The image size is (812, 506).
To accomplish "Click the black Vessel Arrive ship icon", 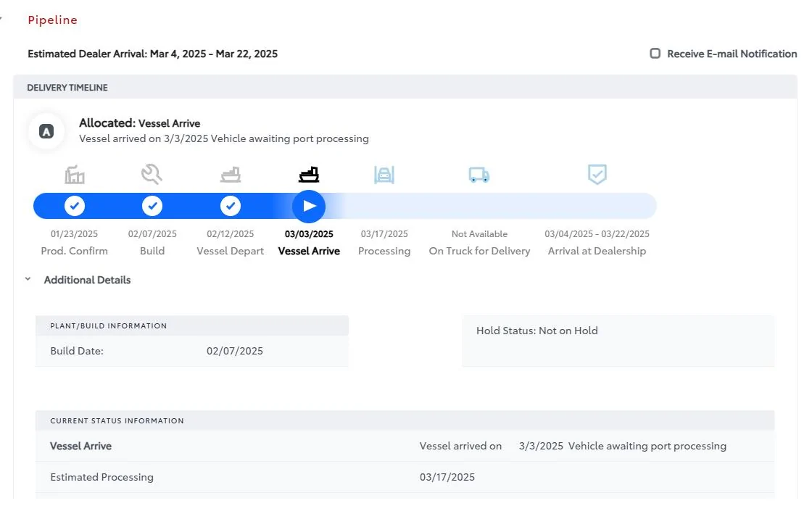I will (x=309, y=175).
